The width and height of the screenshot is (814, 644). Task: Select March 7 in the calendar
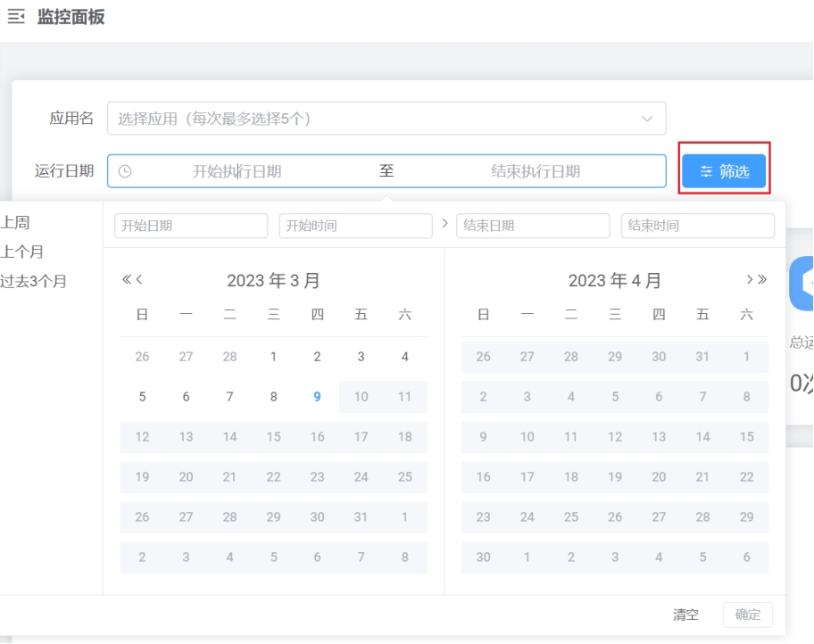coord(229,397)
